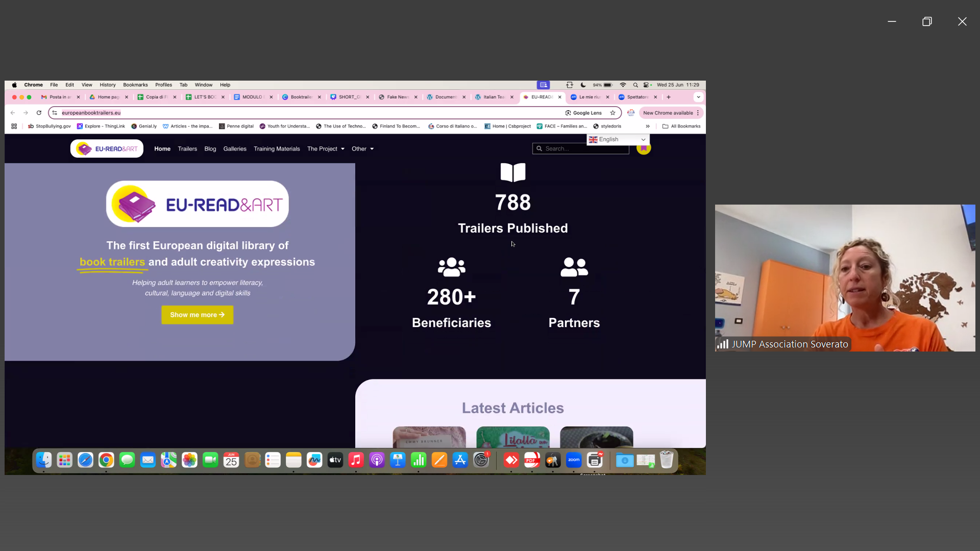Expand The Project navigation dropdown

pos(326,149)
